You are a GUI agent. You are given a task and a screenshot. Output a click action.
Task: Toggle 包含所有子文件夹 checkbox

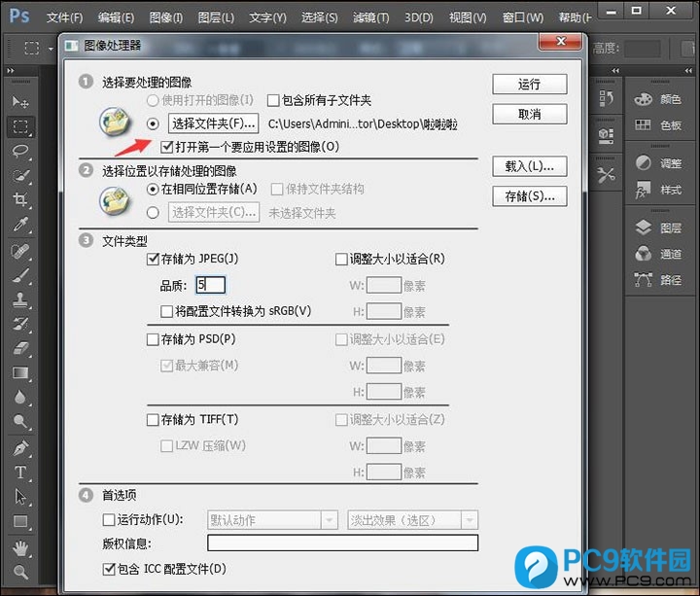[x=273, y=100]
